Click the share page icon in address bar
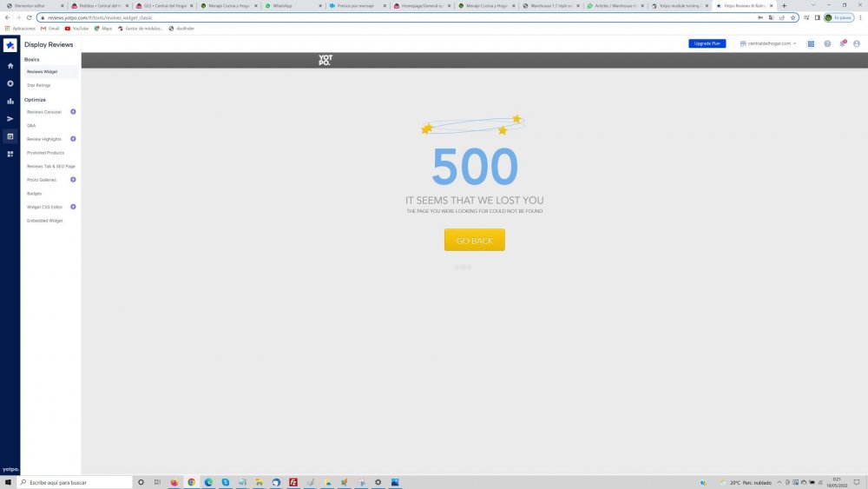868x489 pixels. pyautogui.click(x=782, y=17)
